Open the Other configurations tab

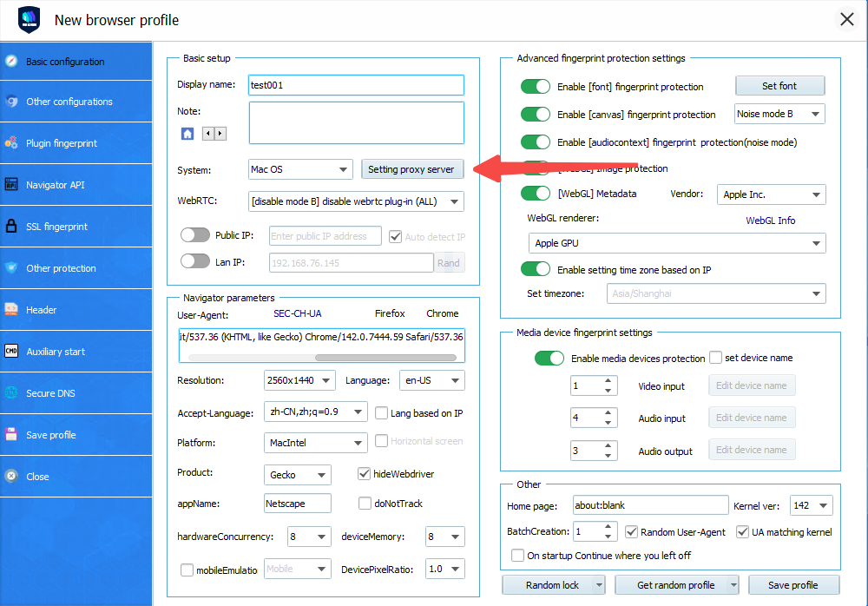point(69,102)
